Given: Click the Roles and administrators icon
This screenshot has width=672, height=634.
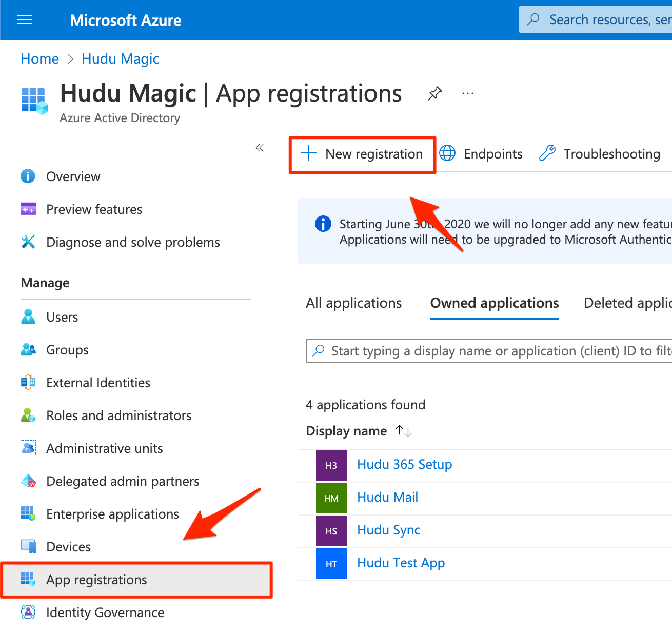Looking at the screenshot, I should pyautogui.click(x=28, y=415).
